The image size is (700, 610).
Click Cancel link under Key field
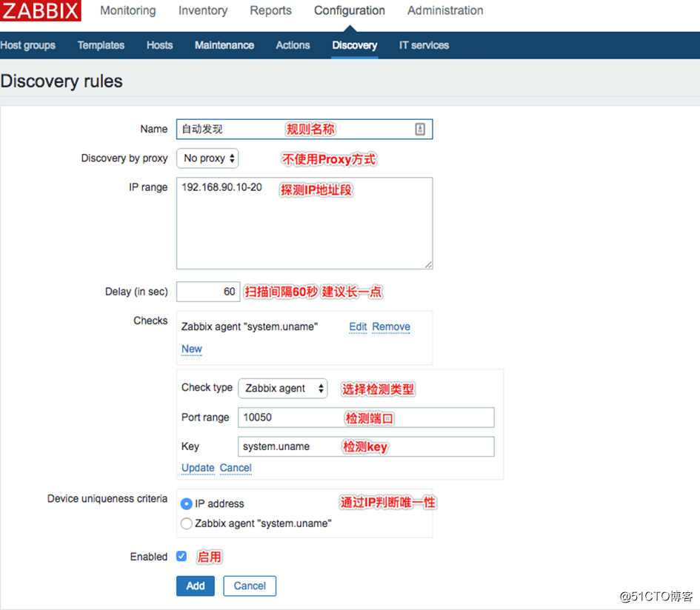pyautogui.click(x=236, y=468)
